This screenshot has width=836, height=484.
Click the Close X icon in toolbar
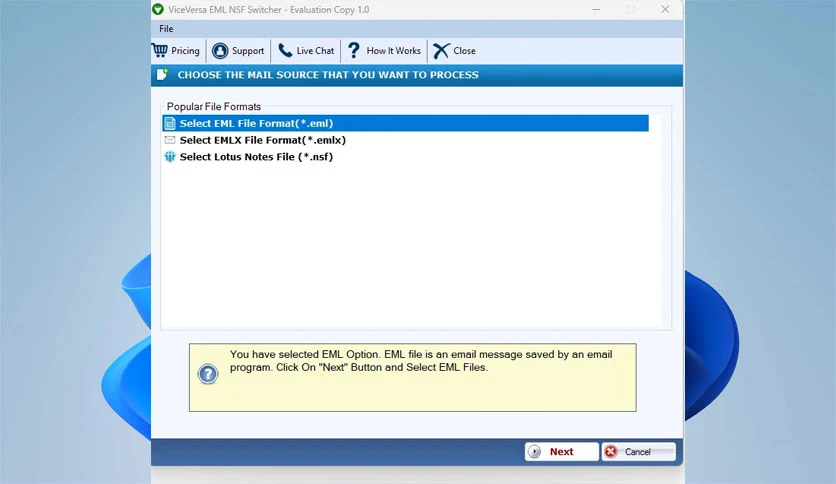[x=441, y=51]
